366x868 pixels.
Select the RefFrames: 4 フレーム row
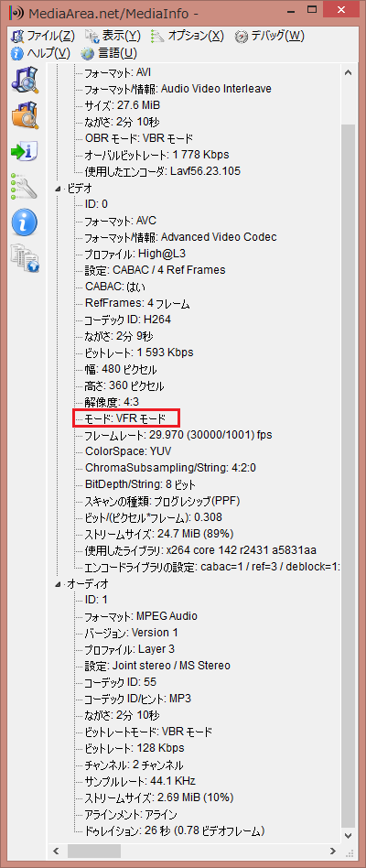tap(137, 303)
